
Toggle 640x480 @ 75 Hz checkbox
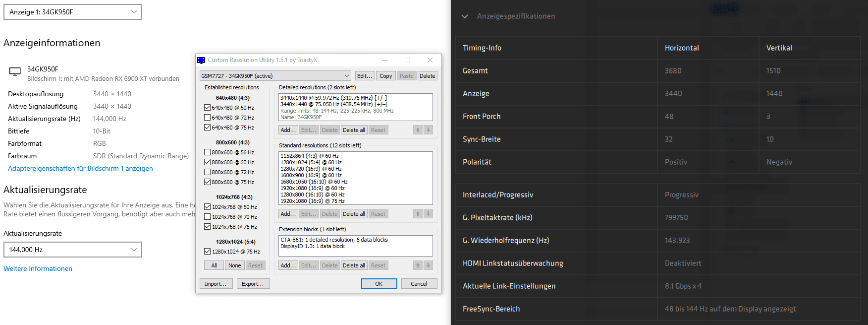208,128
